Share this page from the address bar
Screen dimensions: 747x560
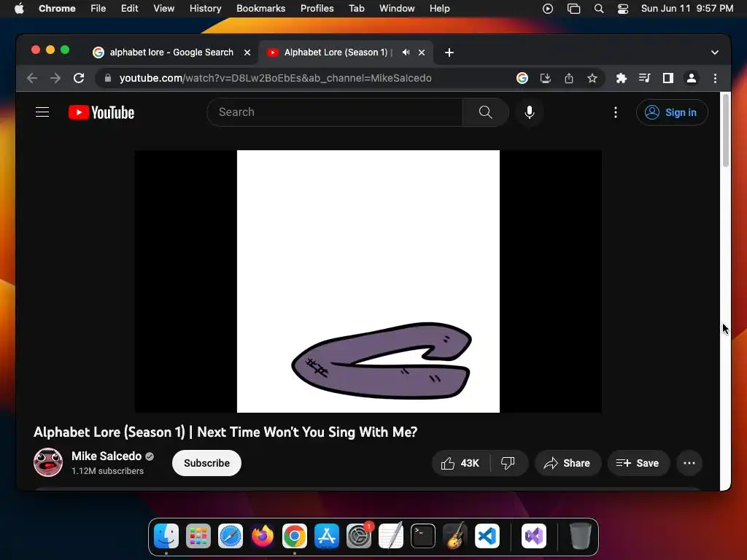[x=569, y=78]
